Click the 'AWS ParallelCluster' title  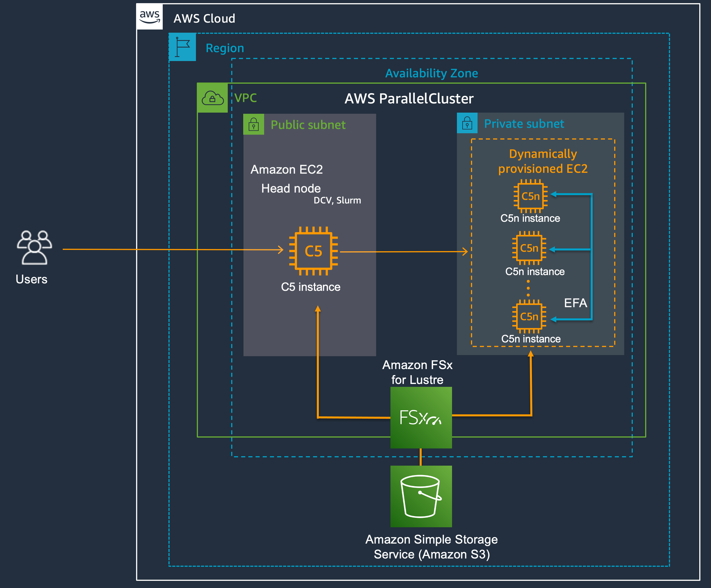(x=409, y=99)
